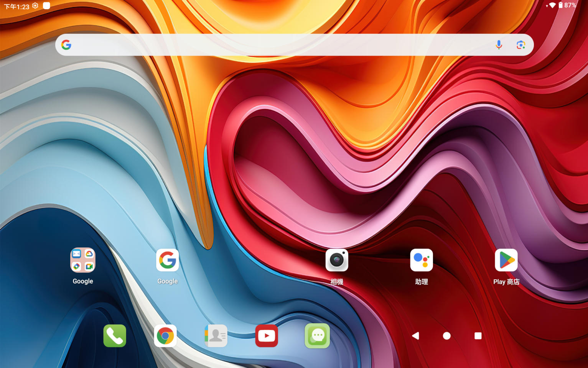Open the Phone dialer in dock

pyautogui.click(x=115, y=336)
